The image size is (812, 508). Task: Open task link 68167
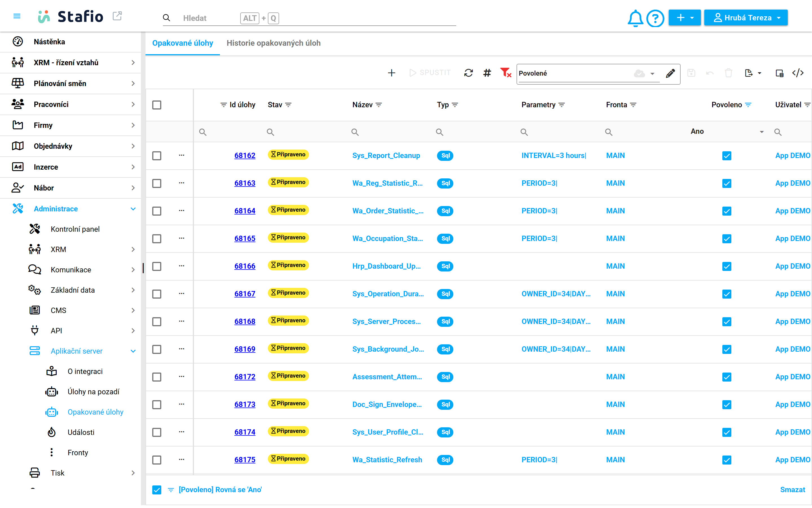click(x=245, y=294)
